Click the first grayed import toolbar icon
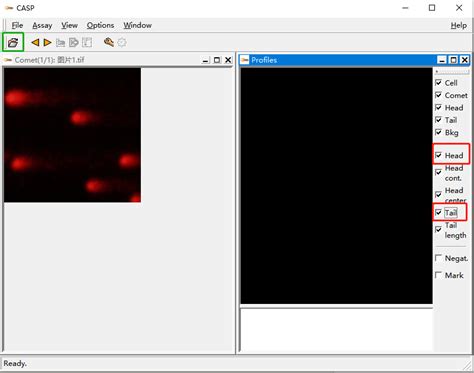474x373 pixels. tap(60, 42)
